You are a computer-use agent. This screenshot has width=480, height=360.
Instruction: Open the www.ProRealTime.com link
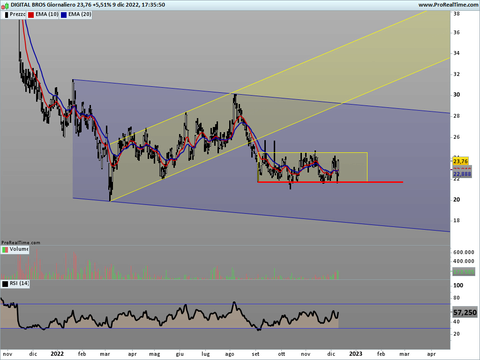click(448, 5)
